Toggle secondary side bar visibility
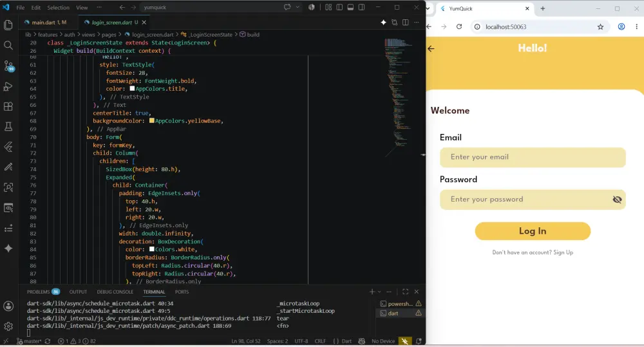The width and height of the screenshot is (644, 347). (361, 7)
